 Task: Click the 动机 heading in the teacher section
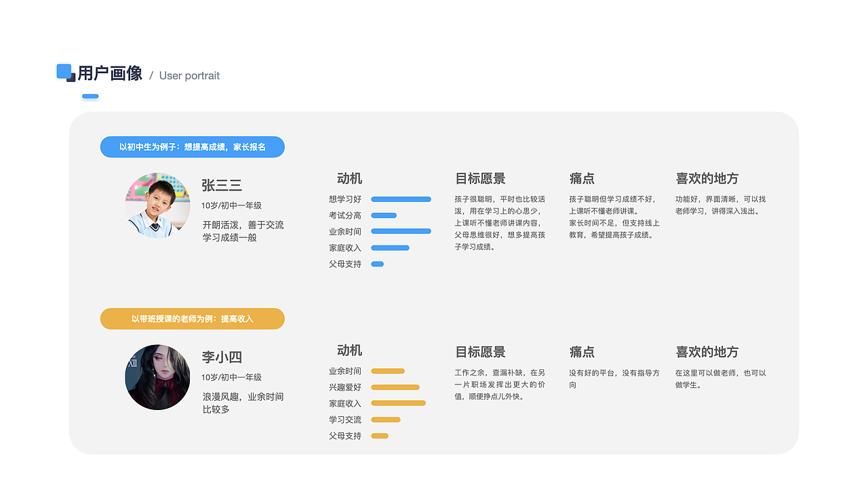[x=350, y=350]
